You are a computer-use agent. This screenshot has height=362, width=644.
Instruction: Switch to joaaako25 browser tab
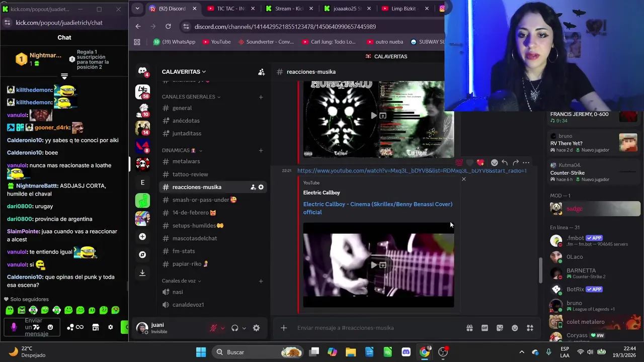point(348,9)
